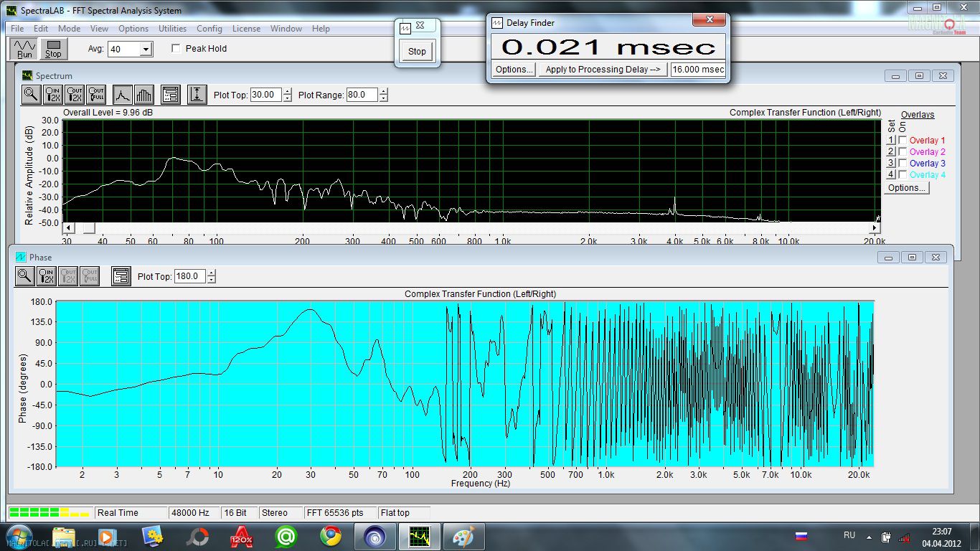Click Zoom In 2X in Spectrum toolbar

point(53,94)
